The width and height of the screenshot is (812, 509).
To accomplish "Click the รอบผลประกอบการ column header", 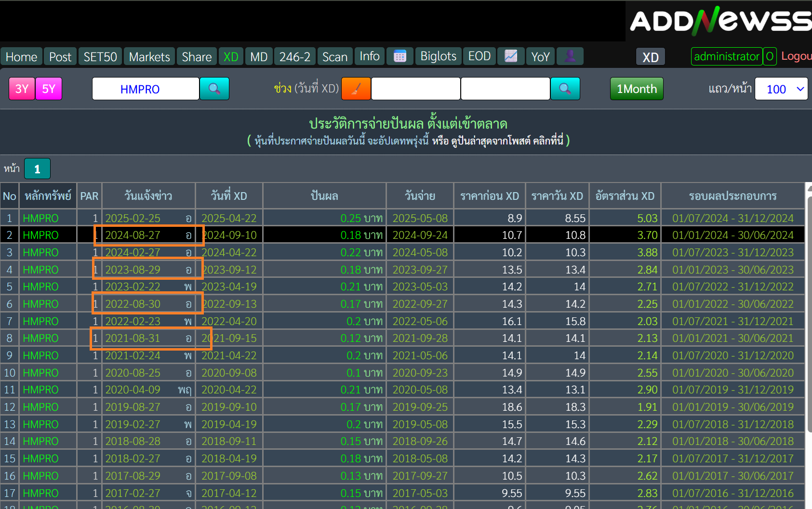I will 732,196.
